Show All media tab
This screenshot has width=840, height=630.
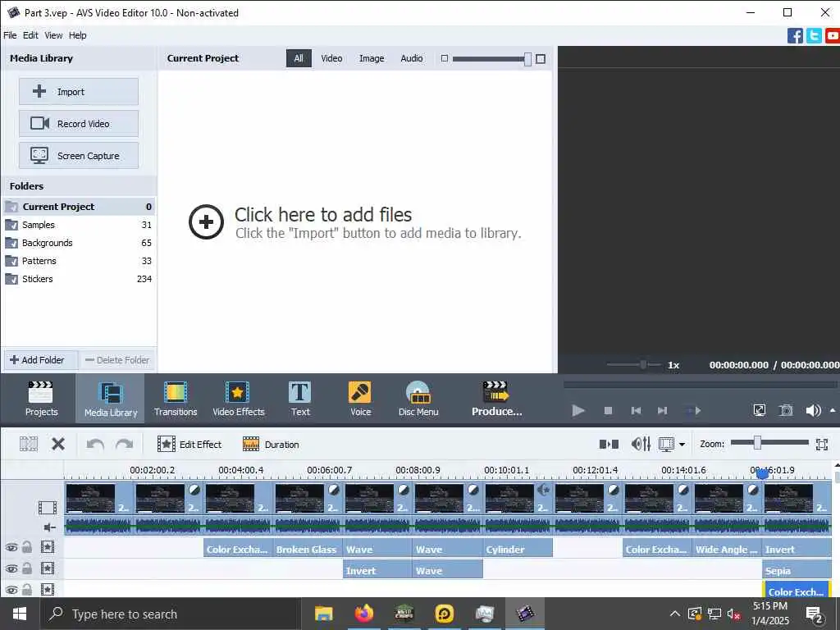pos(299,58)
